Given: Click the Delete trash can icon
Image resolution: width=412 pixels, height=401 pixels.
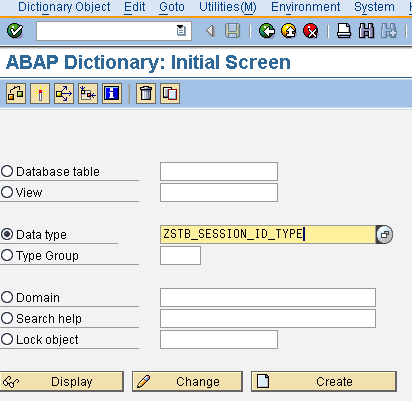Looking at the screenshot, I should tap(146, 94).
